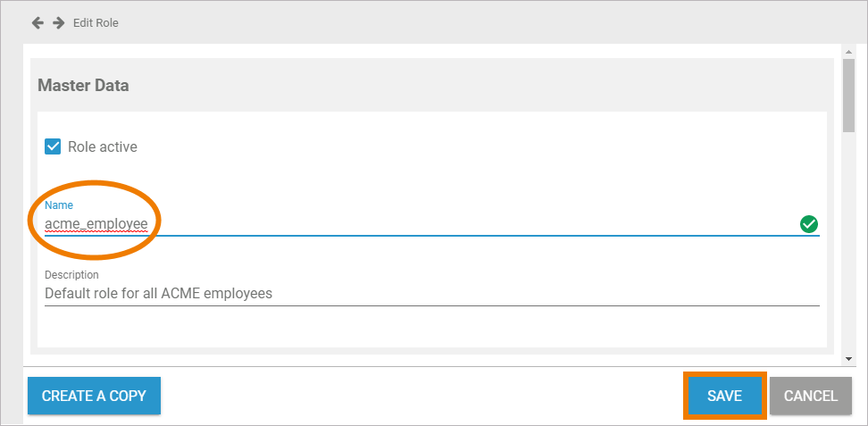Click the 'Role active' label text
Viewport: 868px width, 426px height.
tap(103, 146)
